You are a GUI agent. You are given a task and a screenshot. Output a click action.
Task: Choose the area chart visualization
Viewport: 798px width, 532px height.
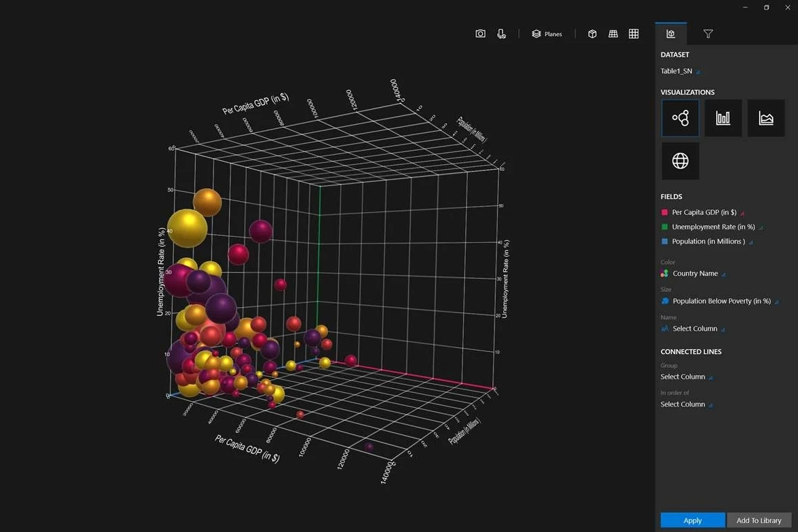(x=766, y=118)
